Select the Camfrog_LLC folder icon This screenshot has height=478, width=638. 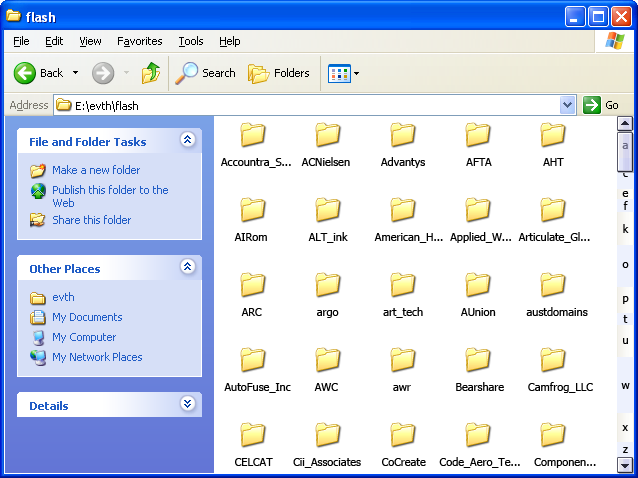pos(553,359)
